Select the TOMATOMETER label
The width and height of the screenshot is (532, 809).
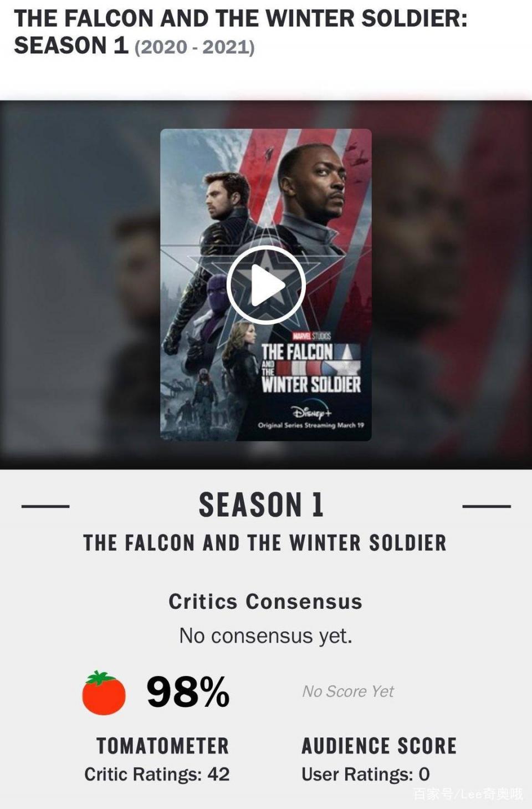[x=162, y=746]
